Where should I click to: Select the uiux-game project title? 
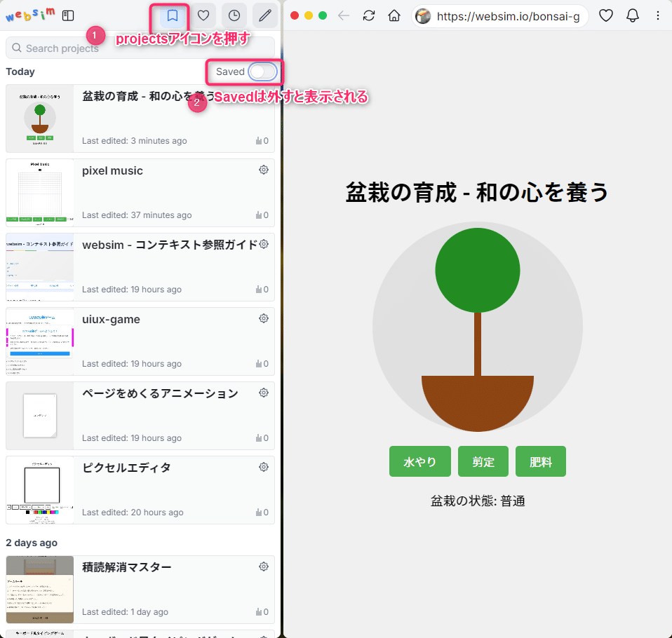click(111, 320)
